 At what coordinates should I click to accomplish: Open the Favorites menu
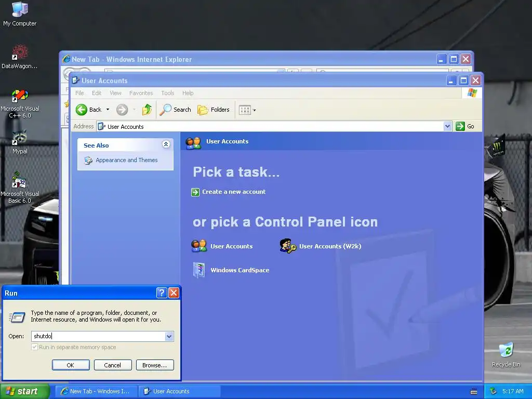[141, 93]
